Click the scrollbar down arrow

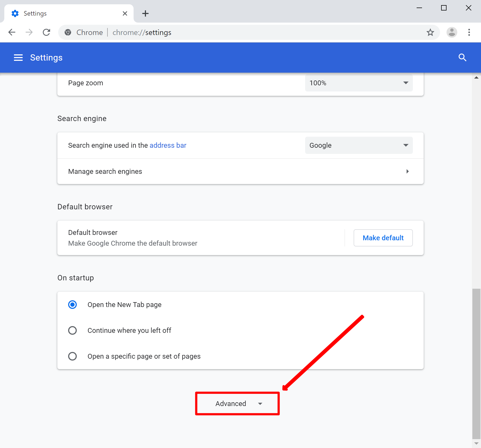[476, 443]
